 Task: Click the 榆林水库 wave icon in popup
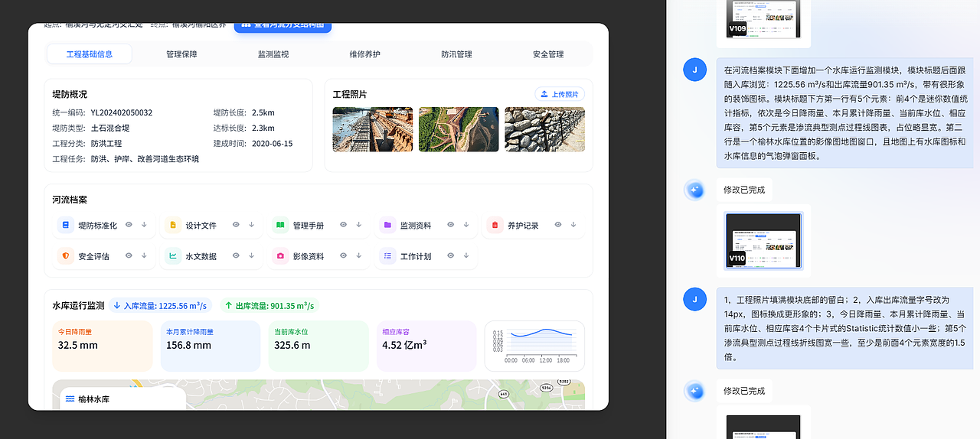click(70, 399)
